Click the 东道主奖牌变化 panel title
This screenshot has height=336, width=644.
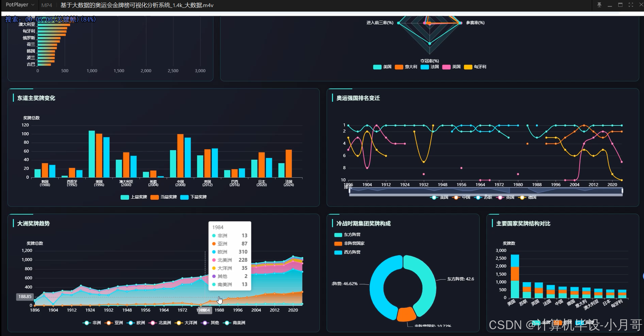click(36, 98)
